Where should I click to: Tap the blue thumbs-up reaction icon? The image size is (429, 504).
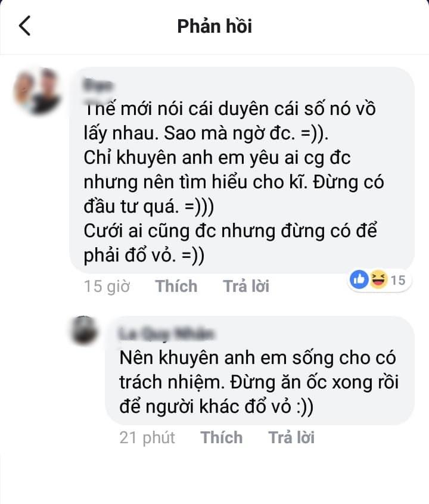(359, 279)
